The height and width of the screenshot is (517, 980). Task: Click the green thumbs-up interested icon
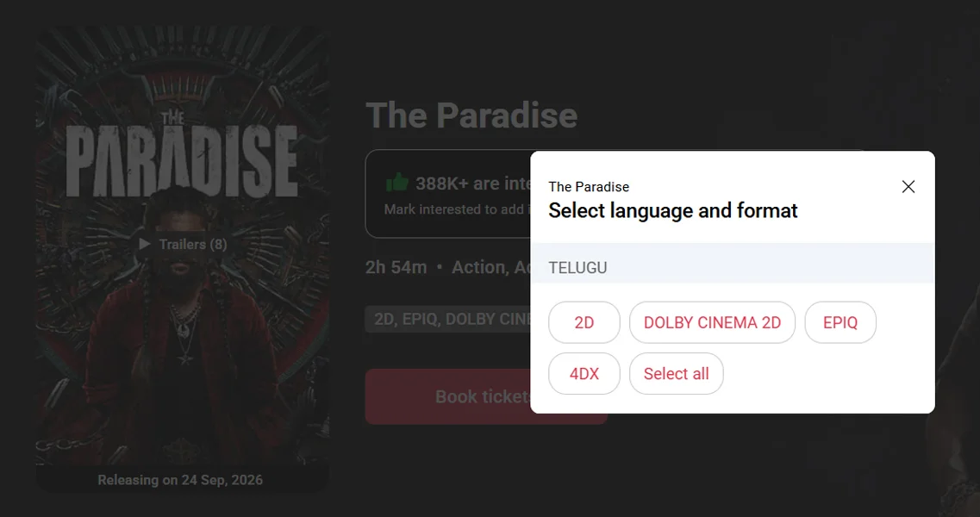coord(396,183)
